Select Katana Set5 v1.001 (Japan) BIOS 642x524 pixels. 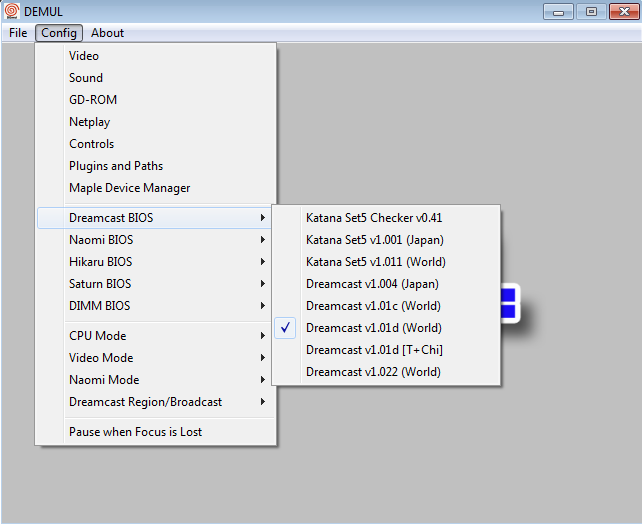[386, 240]
